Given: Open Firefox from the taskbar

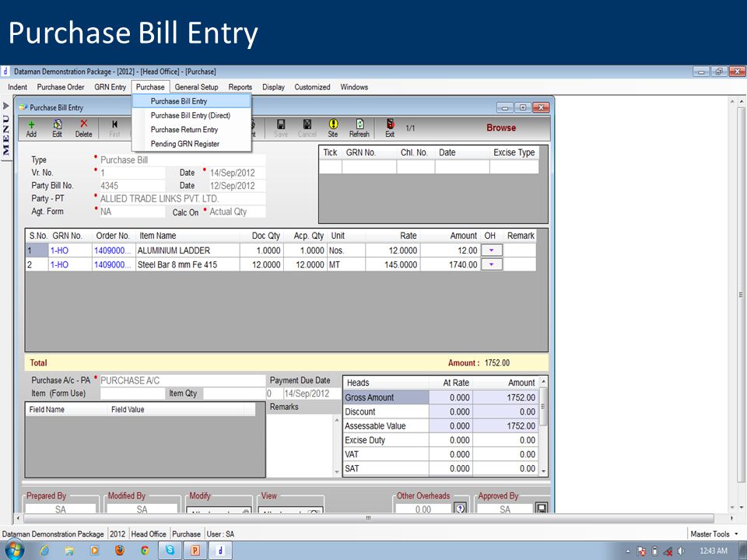Looking at the screenshot, I should pos(120,551).
